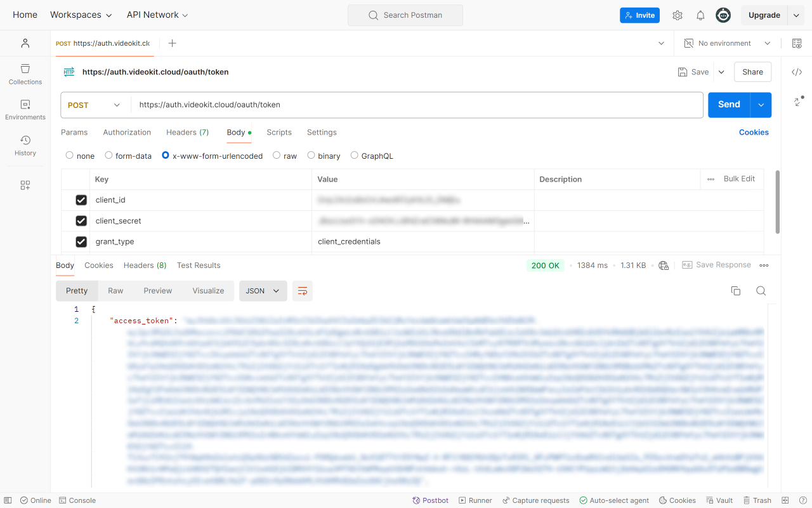Open the environment quick look icon
This screenshot has height=508, width=812.
pos(797,43)
